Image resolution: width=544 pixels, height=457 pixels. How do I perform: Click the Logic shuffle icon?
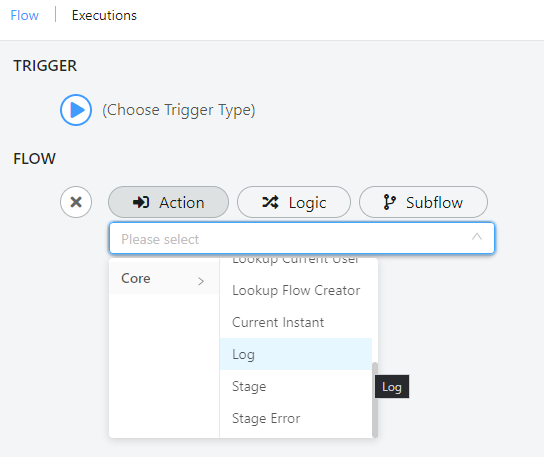[x=270, y=202]
